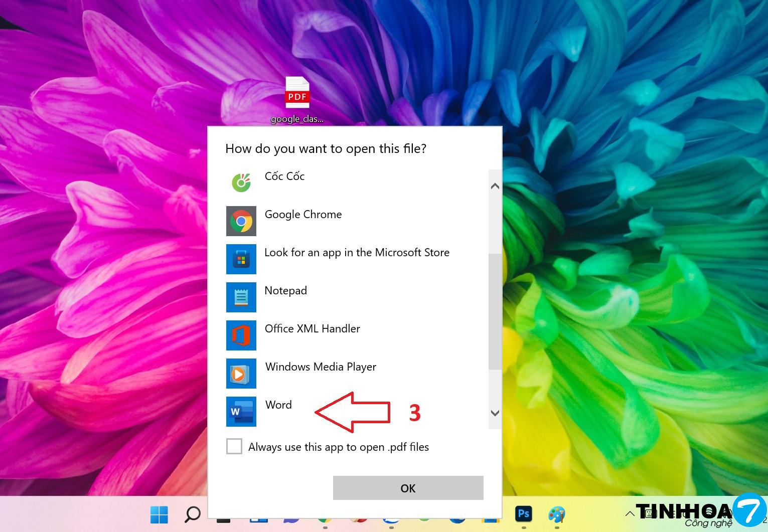Click the Microsoft Store icon
The width and height of the screenshot is (768, 532).
tap(241, 259)
